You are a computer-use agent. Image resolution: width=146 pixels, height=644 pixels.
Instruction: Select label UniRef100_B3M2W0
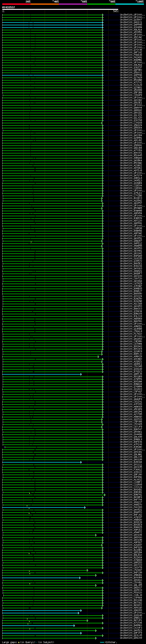point(131,447)
